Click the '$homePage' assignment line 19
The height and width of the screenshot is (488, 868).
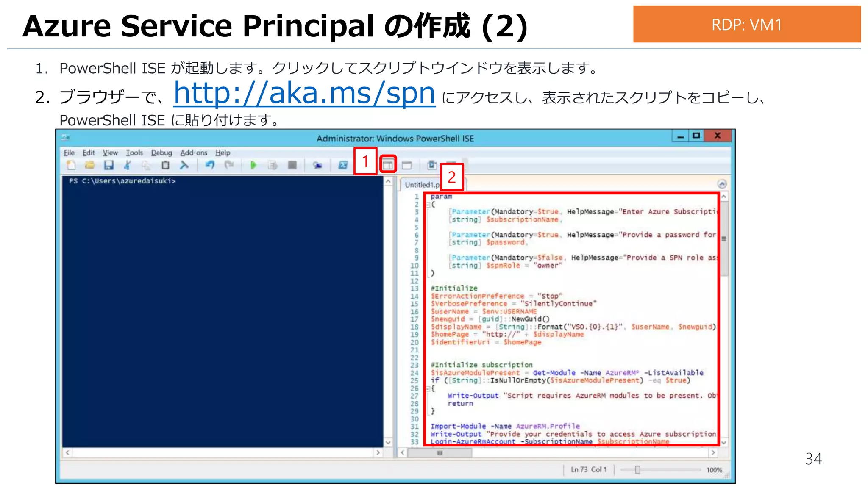507,334
